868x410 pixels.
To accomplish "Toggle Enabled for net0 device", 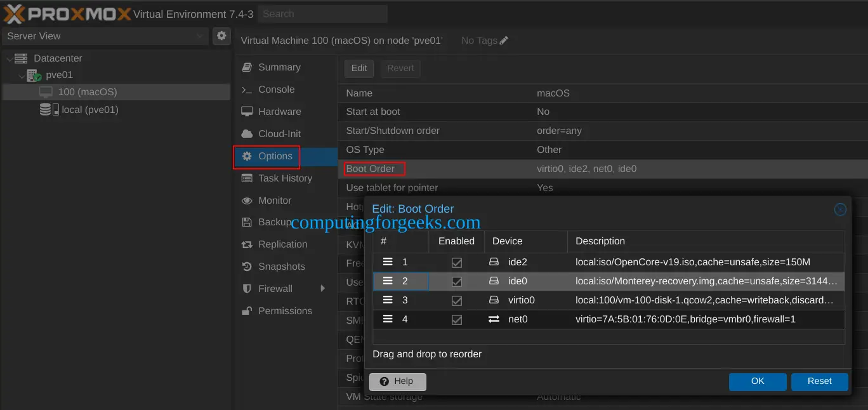I will pos(457,319).
